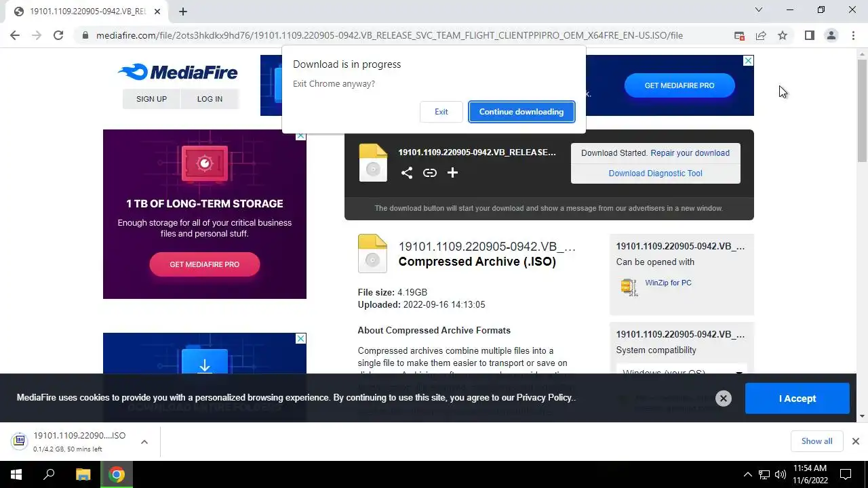Screen dimensions: 868x488
Task: Click Show all downloads button
Action: (x=817, y=441)
